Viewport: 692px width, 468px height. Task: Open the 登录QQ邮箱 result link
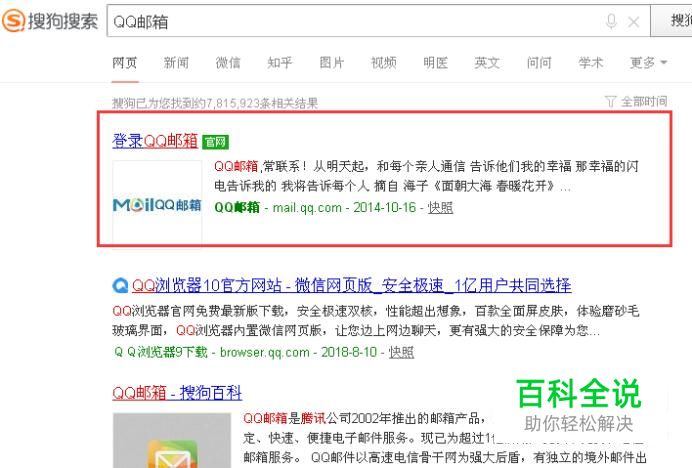point(155,141)
